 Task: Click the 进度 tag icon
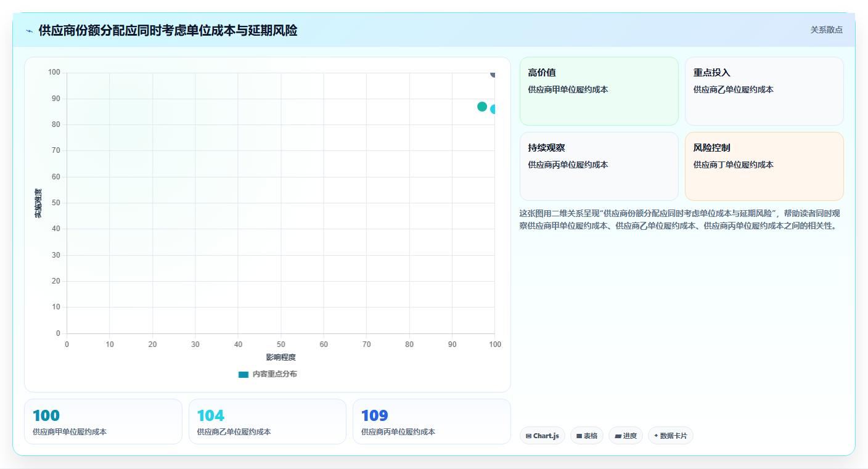tap(618, 436)
